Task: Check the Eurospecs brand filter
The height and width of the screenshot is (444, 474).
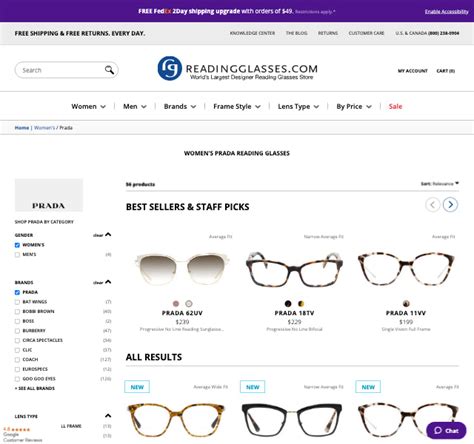Action: (17, 369)
